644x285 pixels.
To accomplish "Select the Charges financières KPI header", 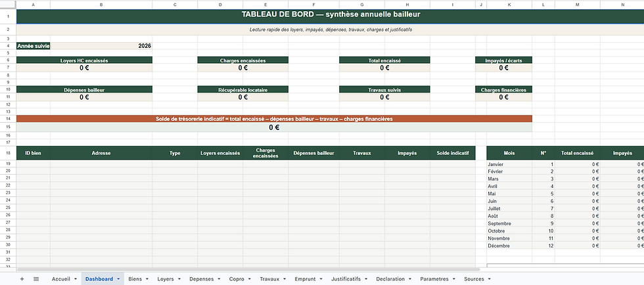I will (x=503, y=89).
